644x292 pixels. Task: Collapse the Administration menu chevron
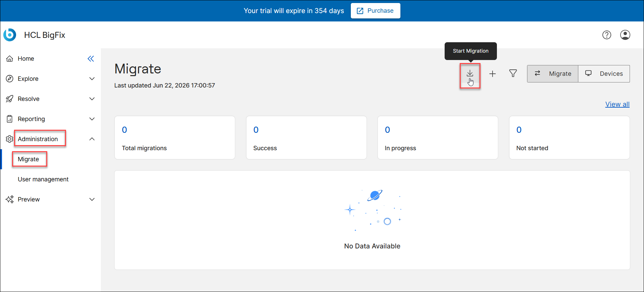click(x=92, y=139)
